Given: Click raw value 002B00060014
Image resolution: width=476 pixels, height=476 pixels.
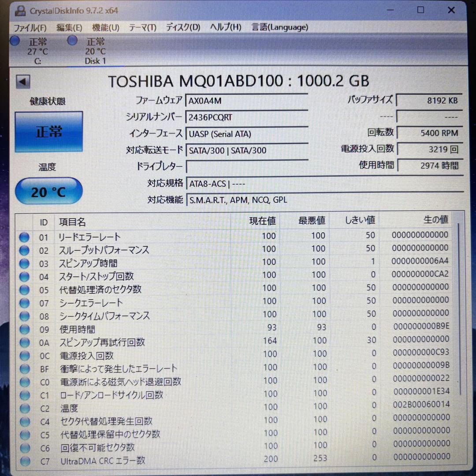Looking at the screenshot, I should point(421,404).
